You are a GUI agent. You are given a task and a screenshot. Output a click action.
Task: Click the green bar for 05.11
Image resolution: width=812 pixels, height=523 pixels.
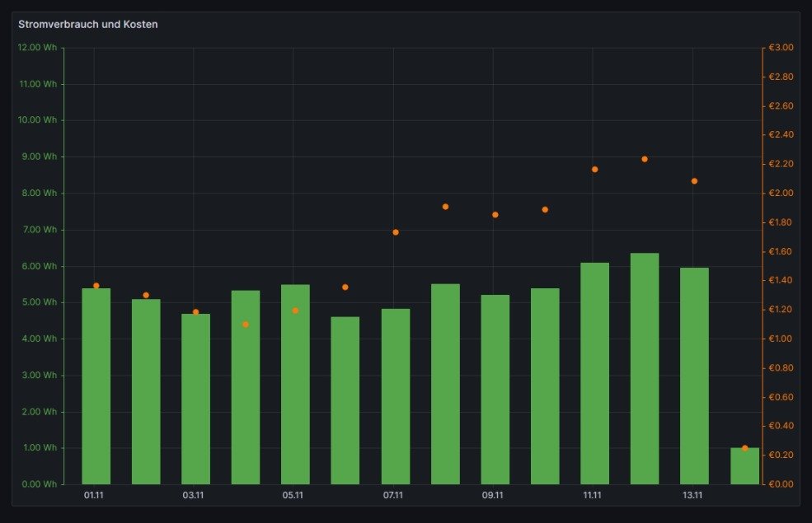pos(295,385)
